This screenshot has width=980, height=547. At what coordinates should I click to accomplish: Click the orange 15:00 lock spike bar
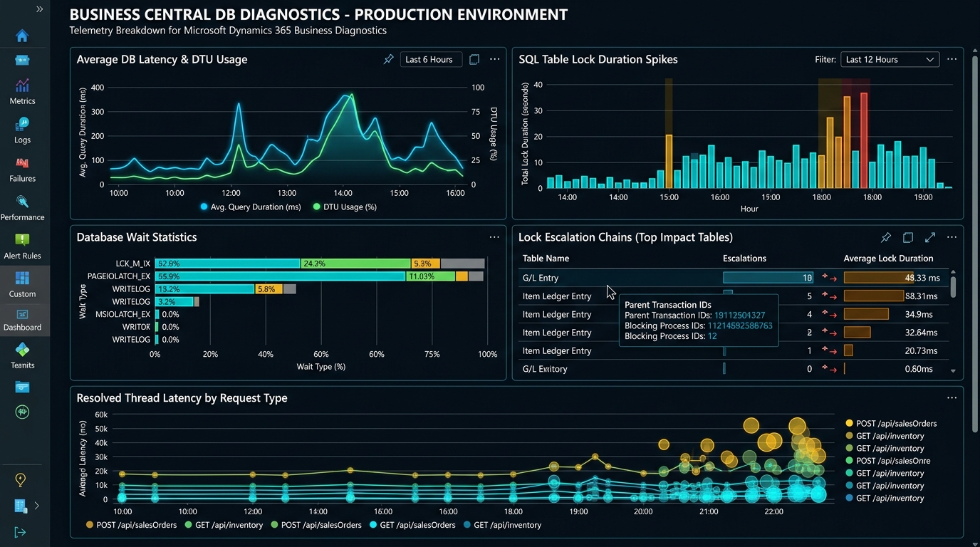click(x=669, y=162)
